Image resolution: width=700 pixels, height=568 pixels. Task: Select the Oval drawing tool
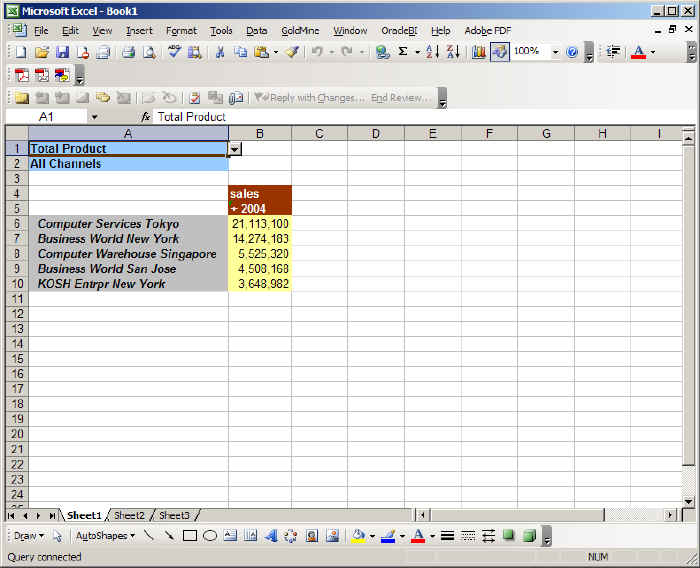pos(210,535)
